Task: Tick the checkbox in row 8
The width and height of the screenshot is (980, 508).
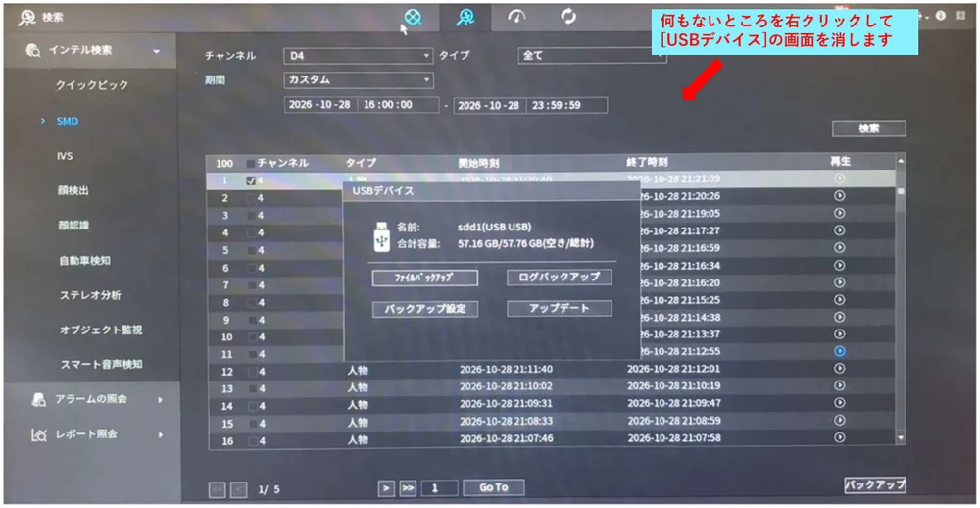Action: click(x=252, y=302)
